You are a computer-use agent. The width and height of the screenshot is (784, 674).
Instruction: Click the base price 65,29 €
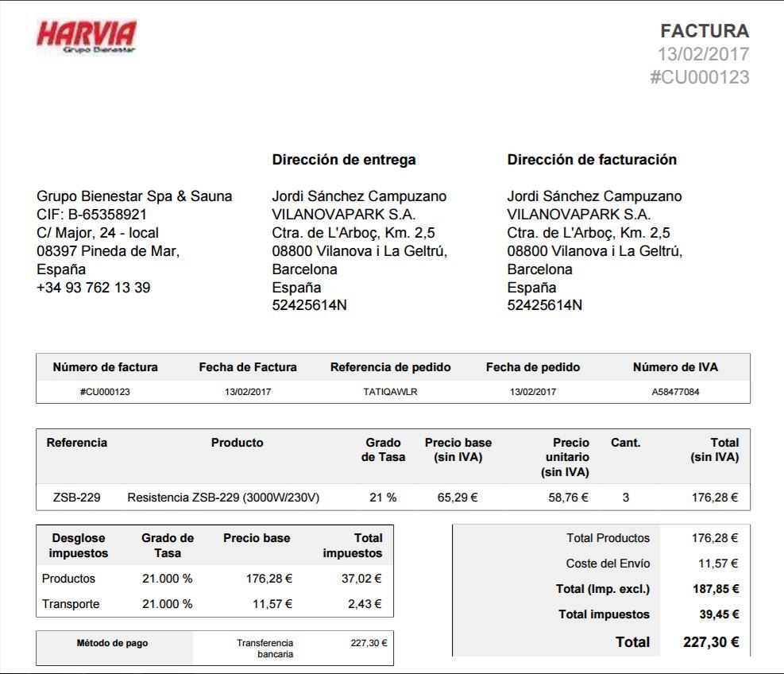pyautogui.click(x=458, y=498)
